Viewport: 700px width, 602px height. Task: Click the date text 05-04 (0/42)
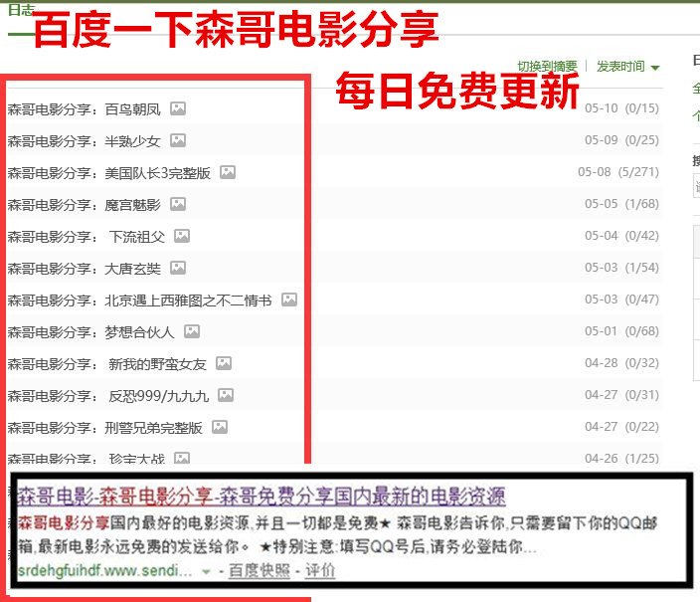621,236
